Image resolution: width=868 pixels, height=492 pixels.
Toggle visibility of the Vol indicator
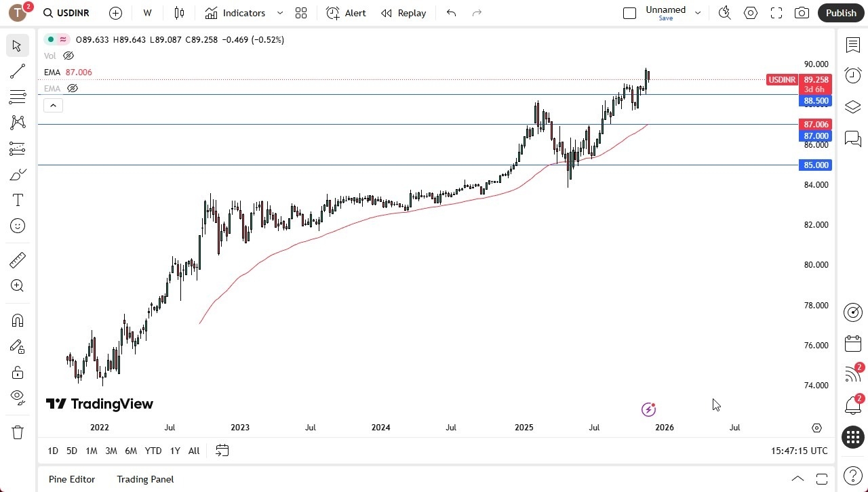coord(68,56)
